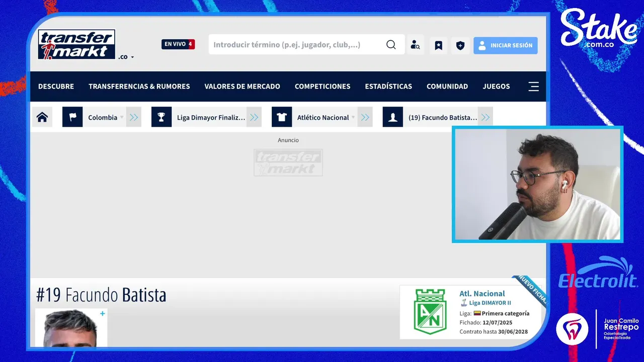Screen dimensions: 644x362
Task: Click the Facundo Batista player photo
Action: (70, 328)
